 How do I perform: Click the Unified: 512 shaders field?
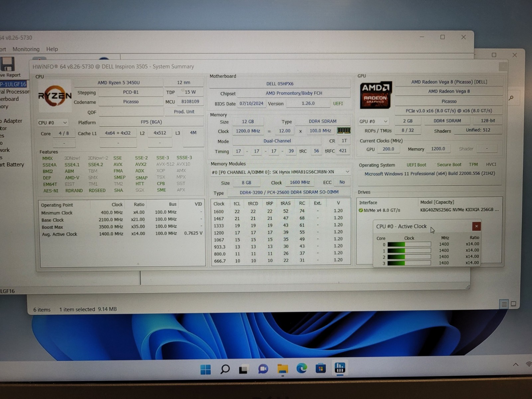click(478, 130)
